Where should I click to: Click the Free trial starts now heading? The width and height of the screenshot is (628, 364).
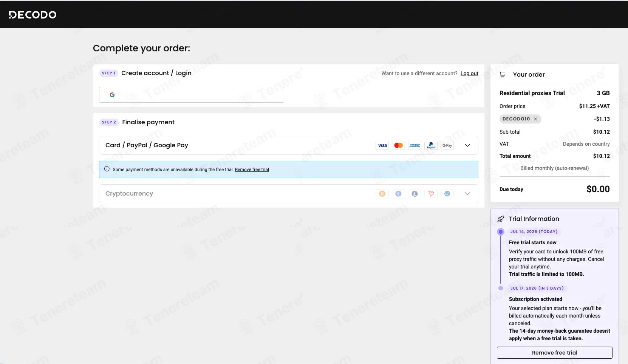(x=532, y=243)
